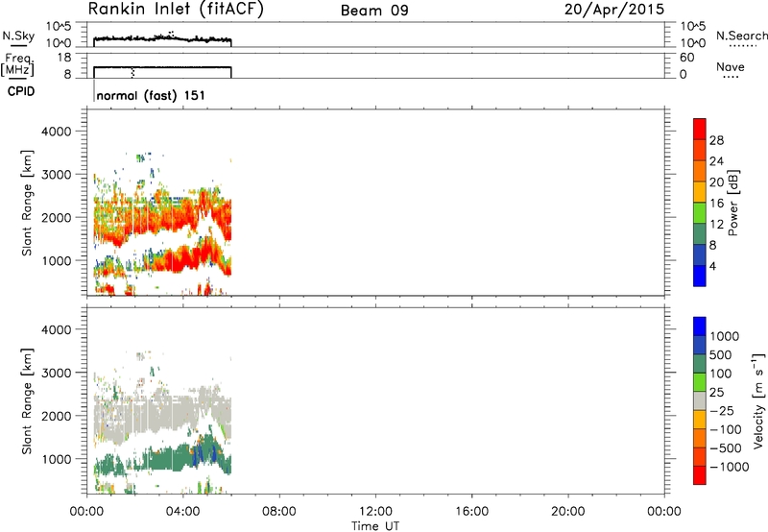This screenshot has width=768, height=532.
Task: Click the "Beam 09" label
Action: (374, 11)
